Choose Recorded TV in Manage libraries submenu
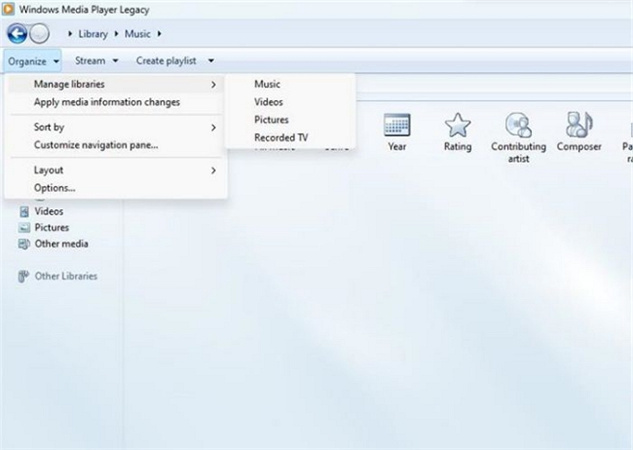Image resolution: width=633 pixels, height=450 pixels. coord(290,137)
